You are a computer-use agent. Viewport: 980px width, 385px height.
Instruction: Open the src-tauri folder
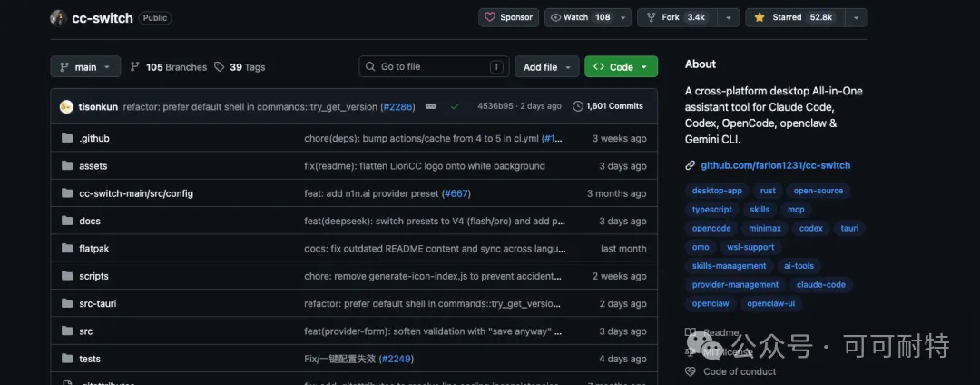click(x=97, y=304)
